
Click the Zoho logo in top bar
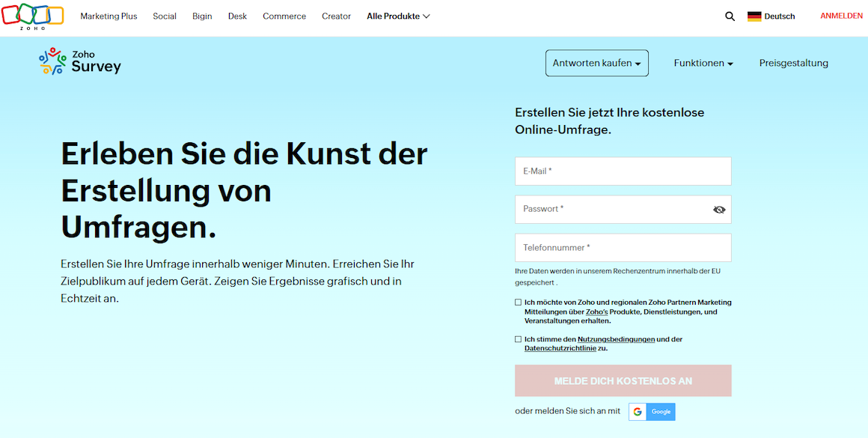pos(32,16)
